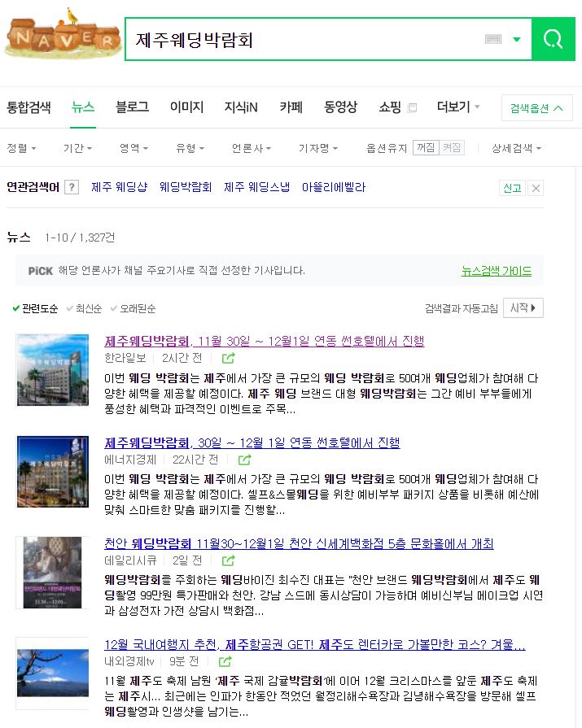Open the 에너지경제 article thumbnail
The height and width of the screenshot is (728, 582).
pos(52,471)
